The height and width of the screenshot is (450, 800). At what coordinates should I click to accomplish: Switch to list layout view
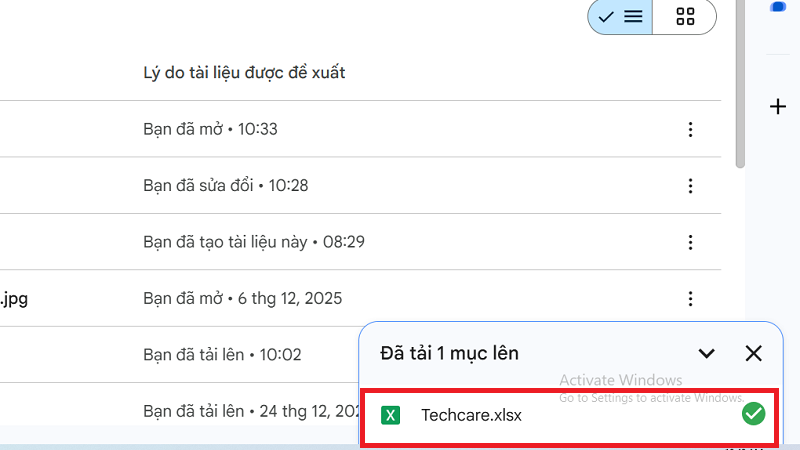(x=620, y=17)
